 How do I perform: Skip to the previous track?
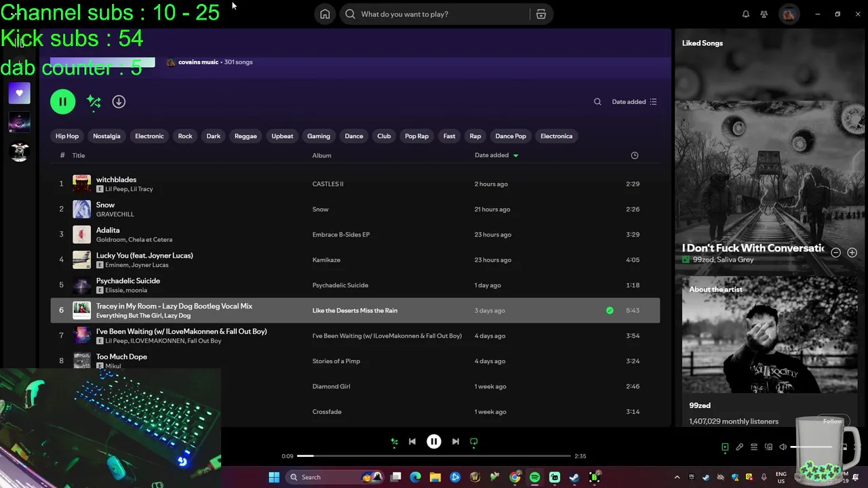tap(412, 442)
